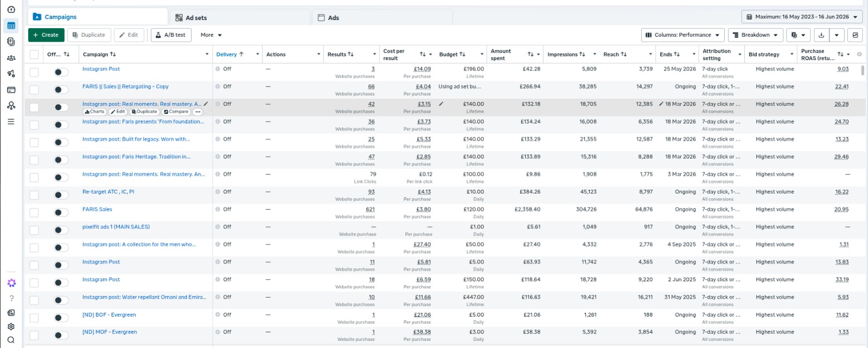Screen dimensions: 868x348
Task: Sort by Delivery column header
Action: (230, 54)
